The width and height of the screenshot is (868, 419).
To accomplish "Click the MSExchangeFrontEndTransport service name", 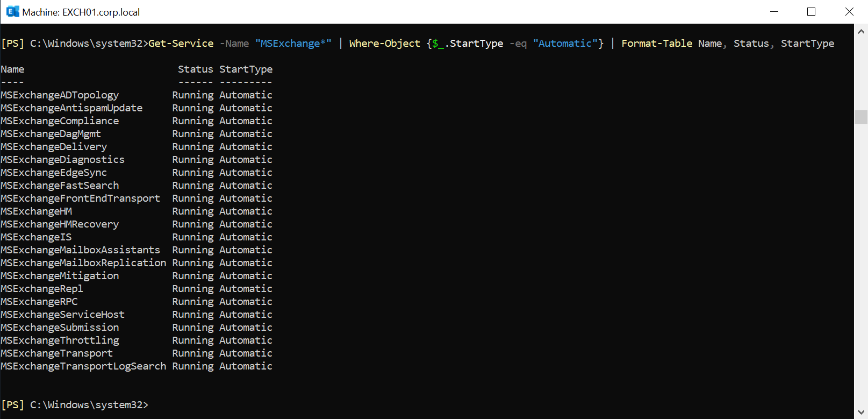I will (x=80, y=198).
